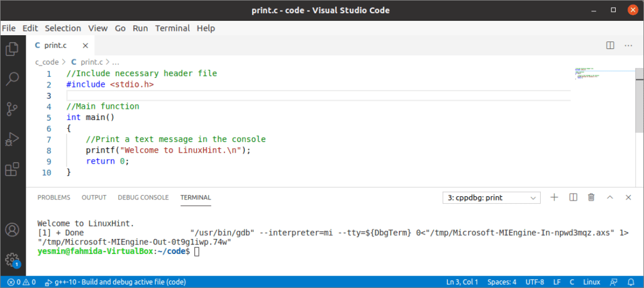This screenshot has height=288, width=644.
Task: Expand the breadcrumb ellipsis symbol
Action: [x=116, y=62]
